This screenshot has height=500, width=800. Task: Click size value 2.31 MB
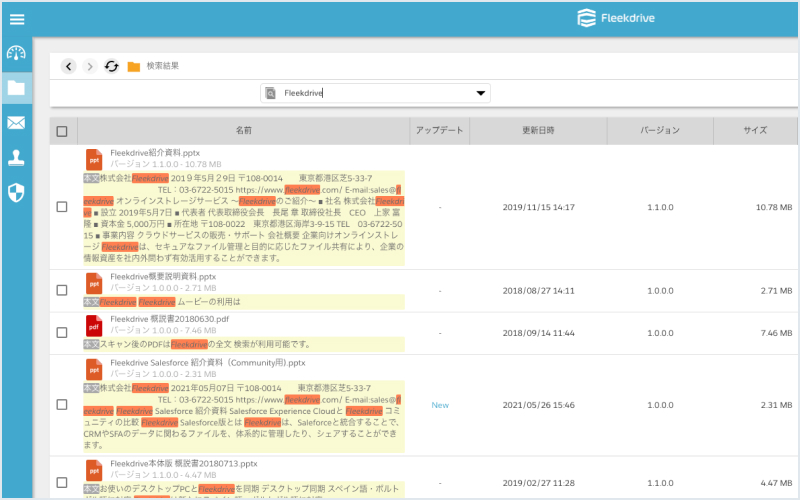(777, 405)
